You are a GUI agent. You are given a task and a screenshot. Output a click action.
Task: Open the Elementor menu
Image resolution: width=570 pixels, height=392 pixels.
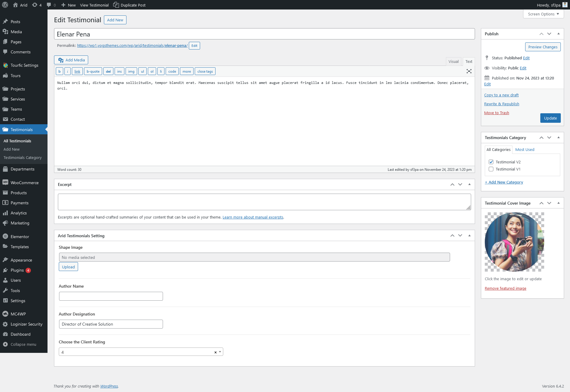tap(20, 237)
